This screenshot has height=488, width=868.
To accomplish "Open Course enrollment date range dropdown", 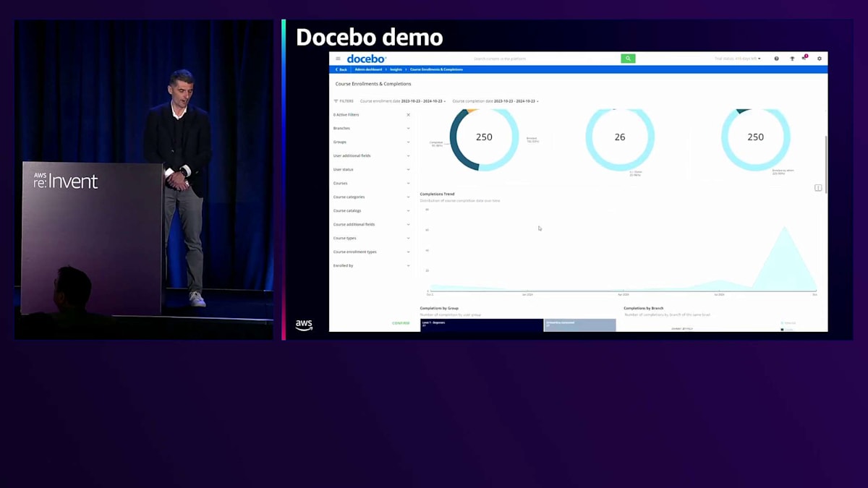I will click(403, 101).
